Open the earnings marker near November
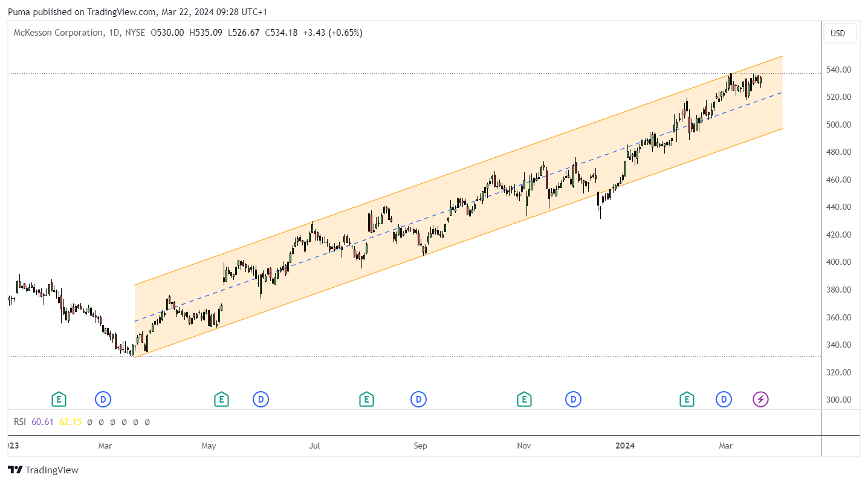The height and width of the screenshot is (483, 868). (x=524, y=399)
